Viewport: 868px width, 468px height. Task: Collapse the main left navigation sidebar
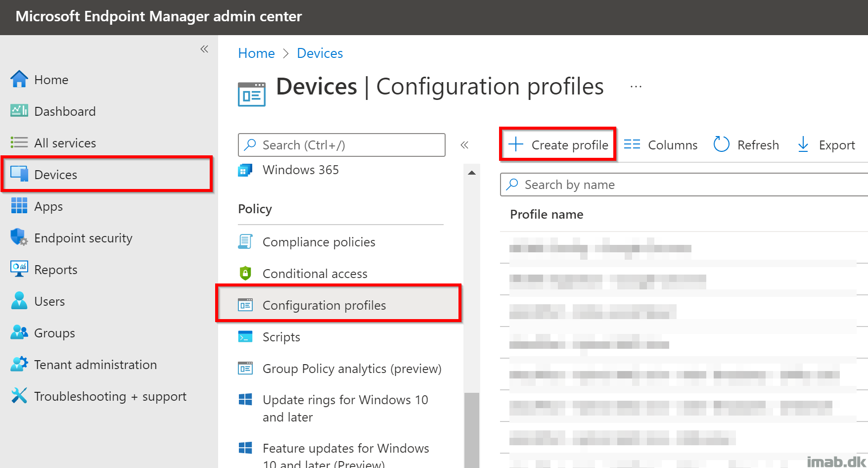(204, 49)
